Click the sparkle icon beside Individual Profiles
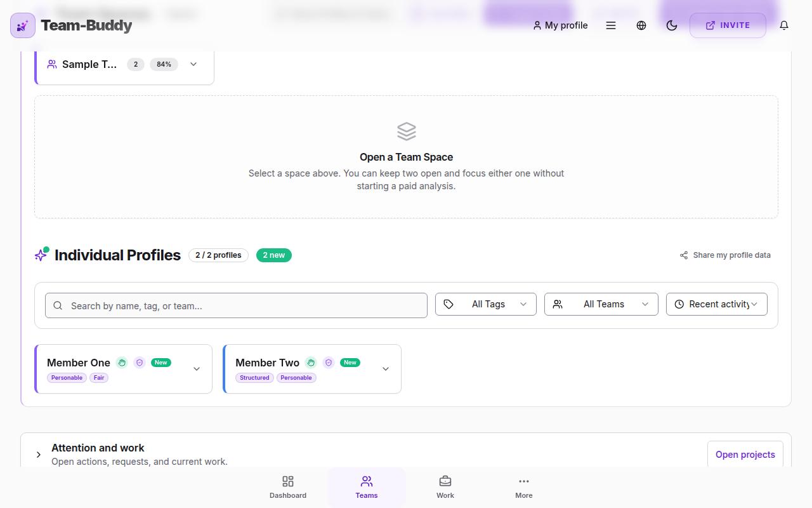The image size is (812, 508). pos(41,255)
